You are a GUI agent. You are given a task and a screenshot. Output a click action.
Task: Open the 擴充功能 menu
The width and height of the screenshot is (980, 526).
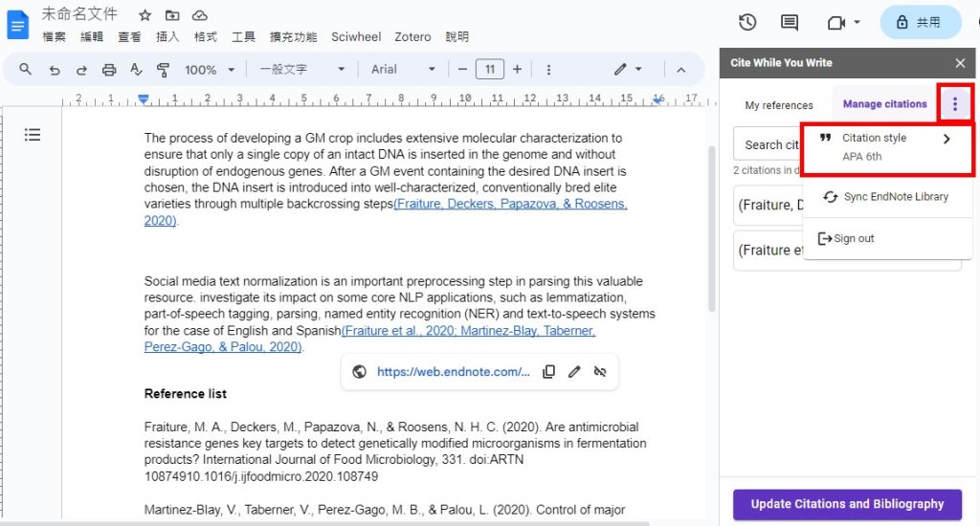click(x=293, y=37)
